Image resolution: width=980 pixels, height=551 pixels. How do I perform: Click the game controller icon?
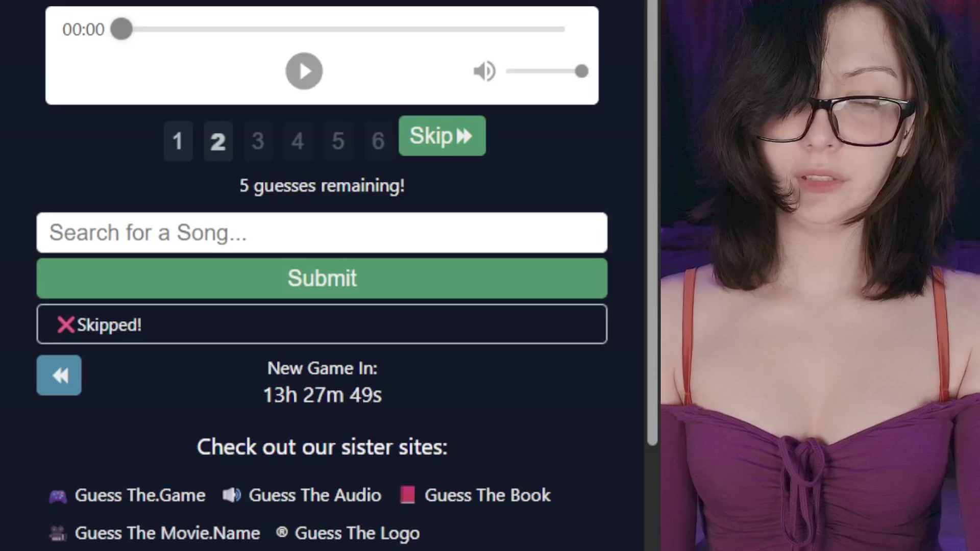[x=58, y=496]
